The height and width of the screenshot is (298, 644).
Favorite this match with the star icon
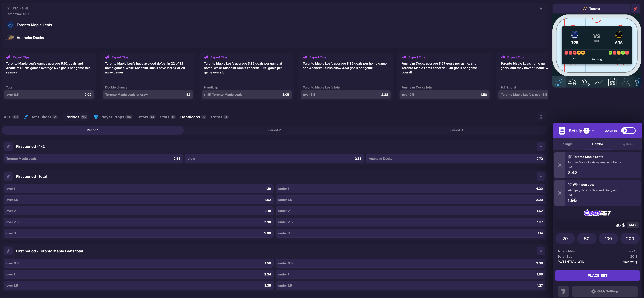541,8
